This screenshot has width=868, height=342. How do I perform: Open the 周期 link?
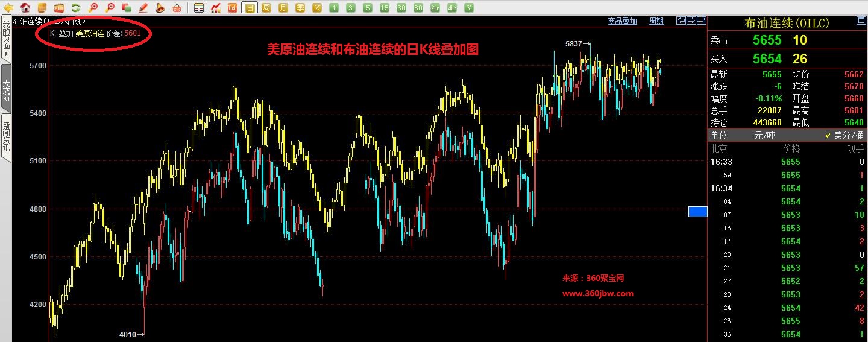click(656, 21)
